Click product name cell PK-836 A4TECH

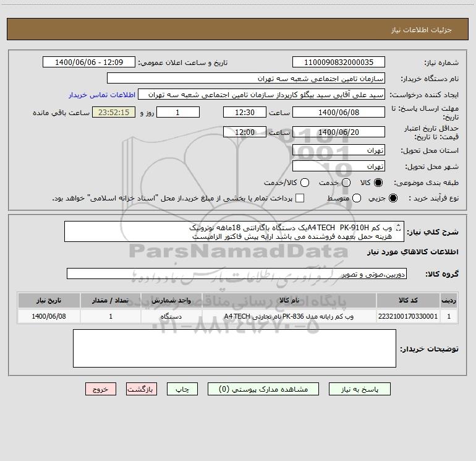click(289, 316)
